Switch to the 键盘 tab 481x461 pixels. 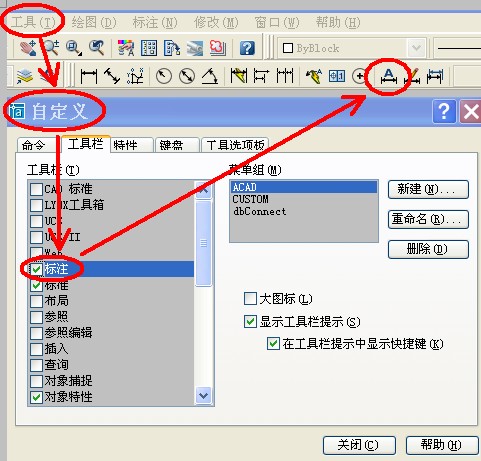177,145
